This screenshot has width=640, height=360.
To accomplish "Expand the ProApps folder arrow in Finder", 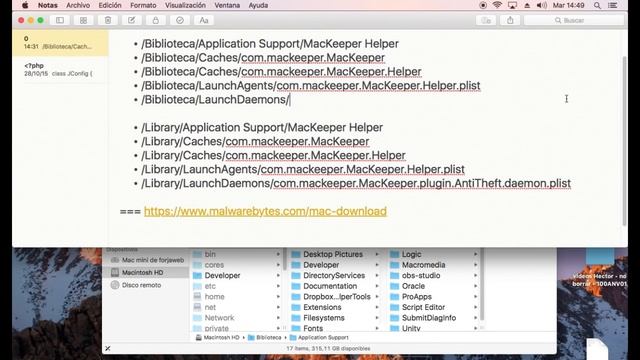I will pyautogui.click(x=476, y=297).
